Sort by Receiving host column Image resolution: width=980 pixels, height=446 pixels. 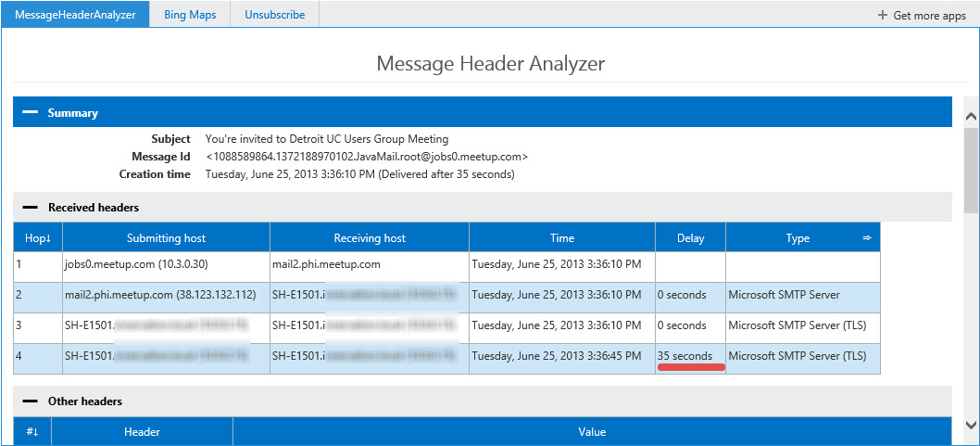tap(370, 237)
